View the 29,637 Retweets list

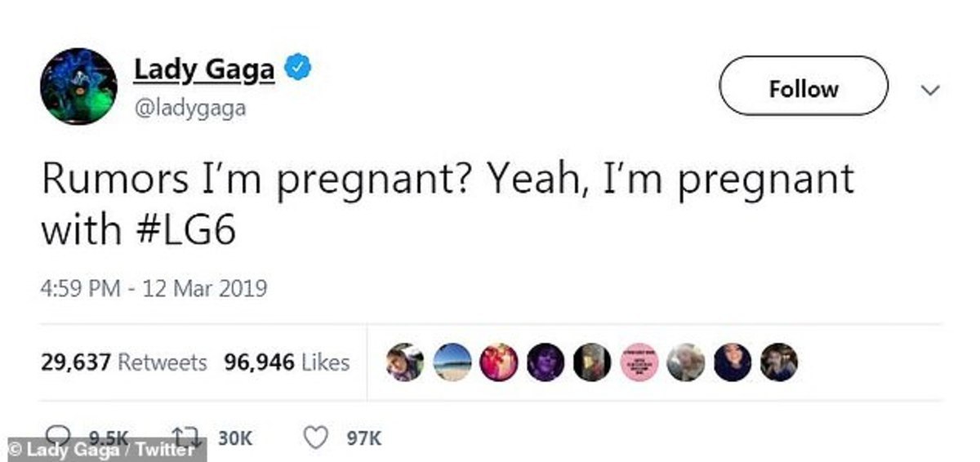124,362
